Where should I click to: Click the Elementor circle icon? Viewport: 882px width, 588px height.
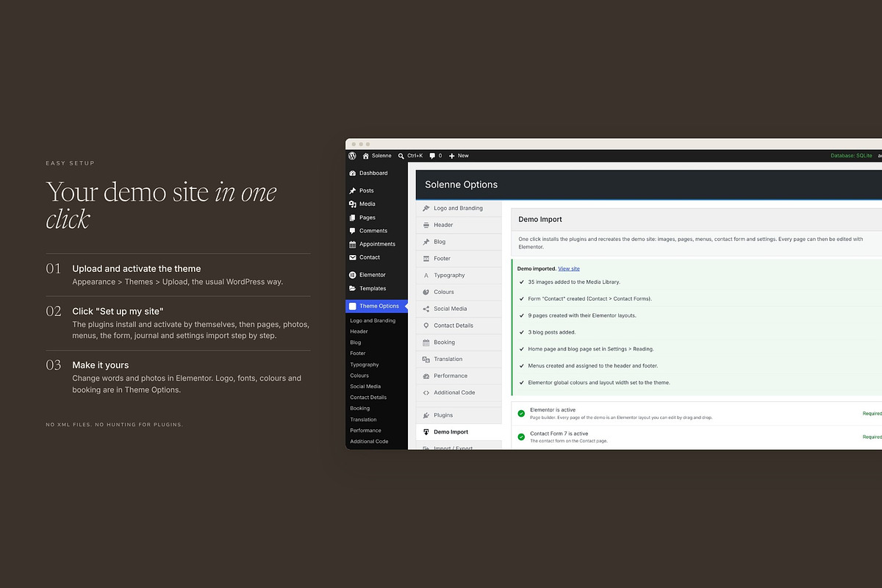353,275
